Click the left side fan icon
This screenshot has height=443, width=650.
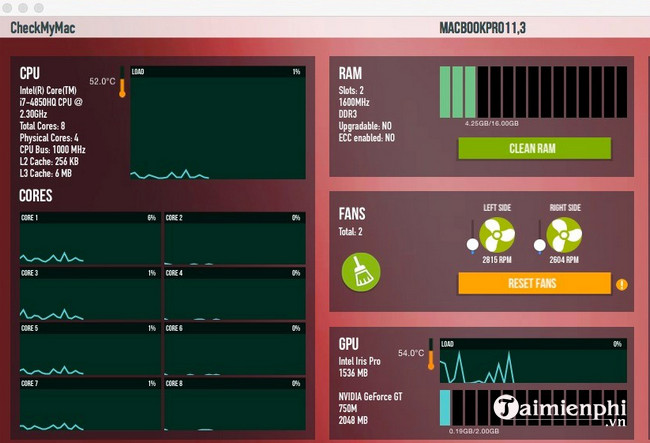(497, 235)
